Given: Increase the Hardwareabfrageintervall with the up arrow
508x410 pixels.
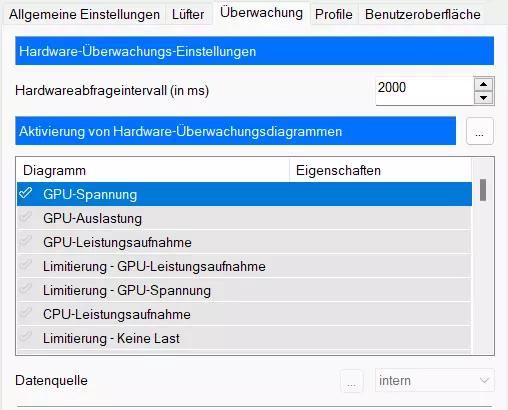Looking at the screenshot, I should 483,84.
